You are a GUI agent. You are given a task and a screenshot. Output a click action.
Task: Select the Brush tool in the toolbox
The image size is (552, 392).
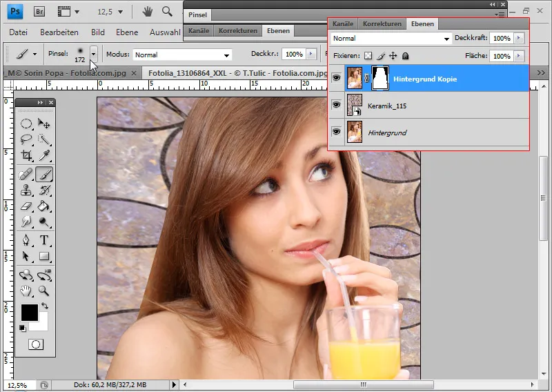44,174
